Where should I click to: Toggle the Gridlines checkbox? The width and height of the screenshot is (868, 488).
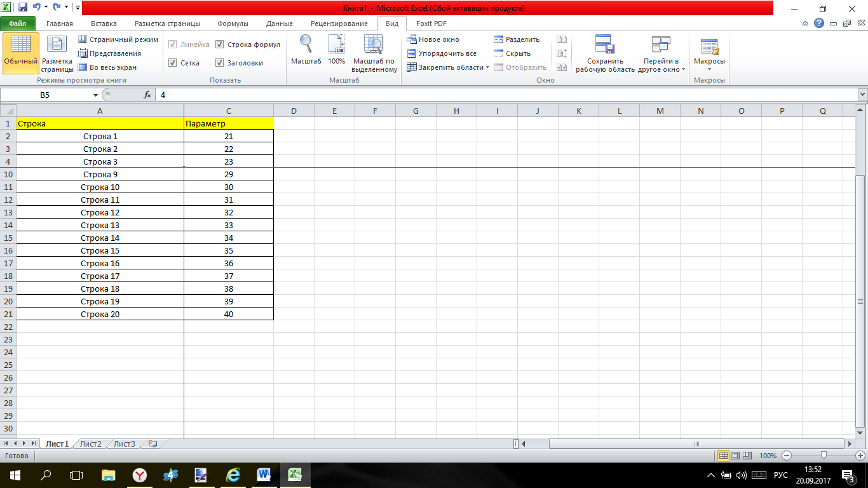click(x=173, y=63)
